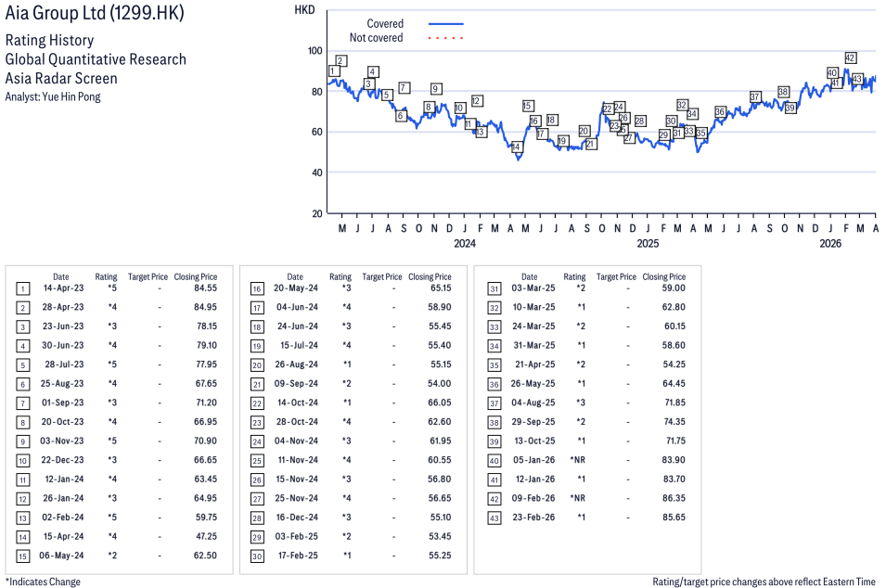Click chart marker 42 at the price peak
Image resolution: width=886 pixels, height=588 pixels.
850,58
